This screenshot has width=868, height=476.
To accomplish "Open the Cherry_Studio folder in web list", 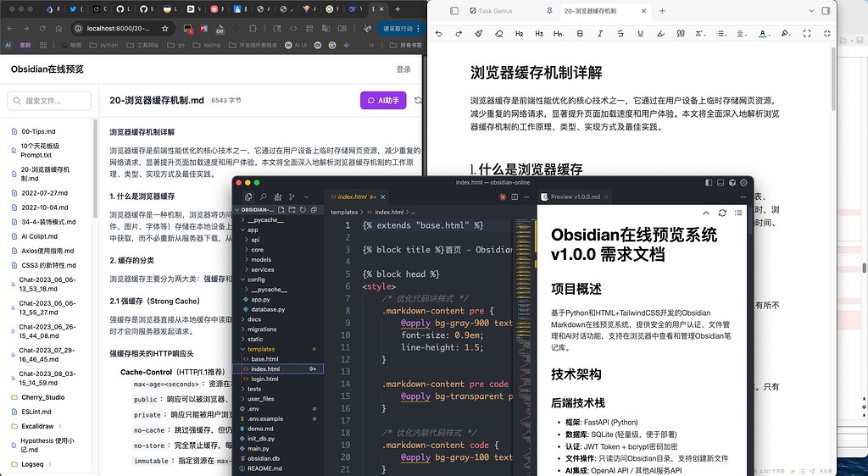I will [x=42, y=397].
